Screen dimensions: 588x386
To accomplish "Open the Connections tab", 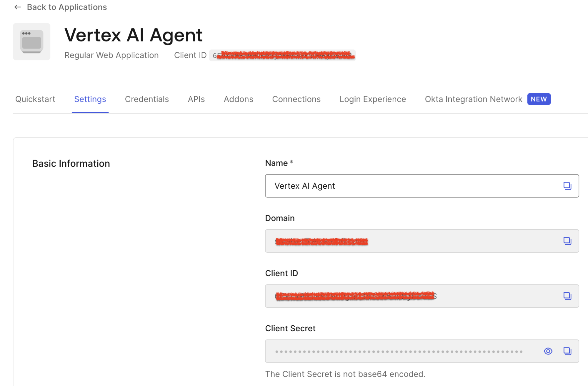I will pos(296,99).
